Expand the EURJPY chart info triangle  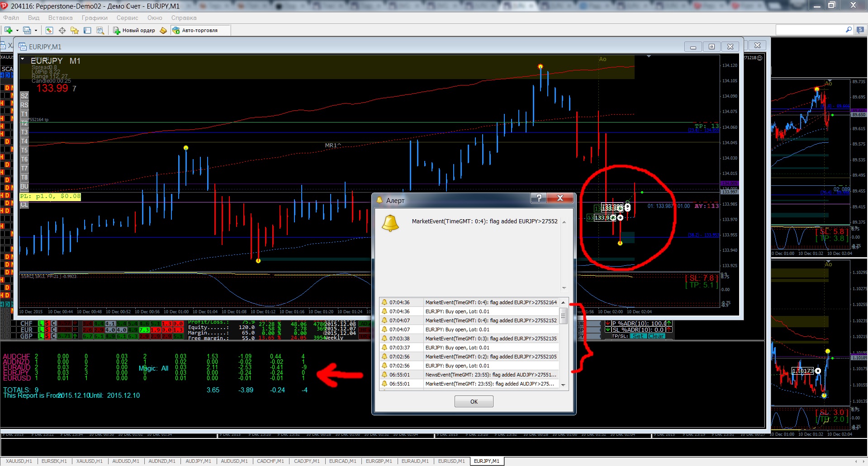point(22,59)
